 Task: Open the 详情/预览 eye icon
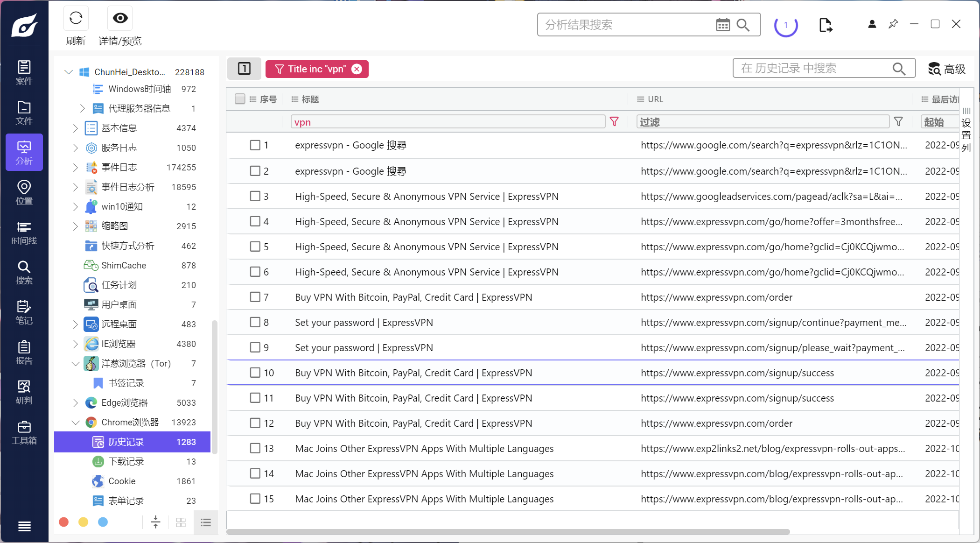pos(120,18)
